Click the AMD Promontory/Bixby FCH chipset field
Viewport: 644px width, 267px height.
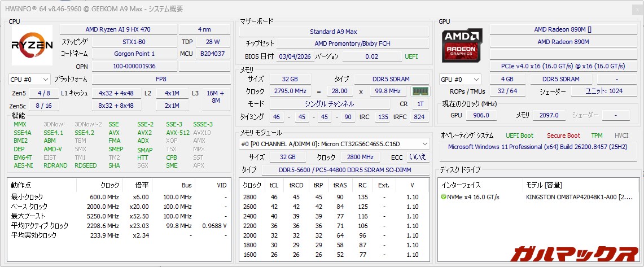tap(352, 43)
